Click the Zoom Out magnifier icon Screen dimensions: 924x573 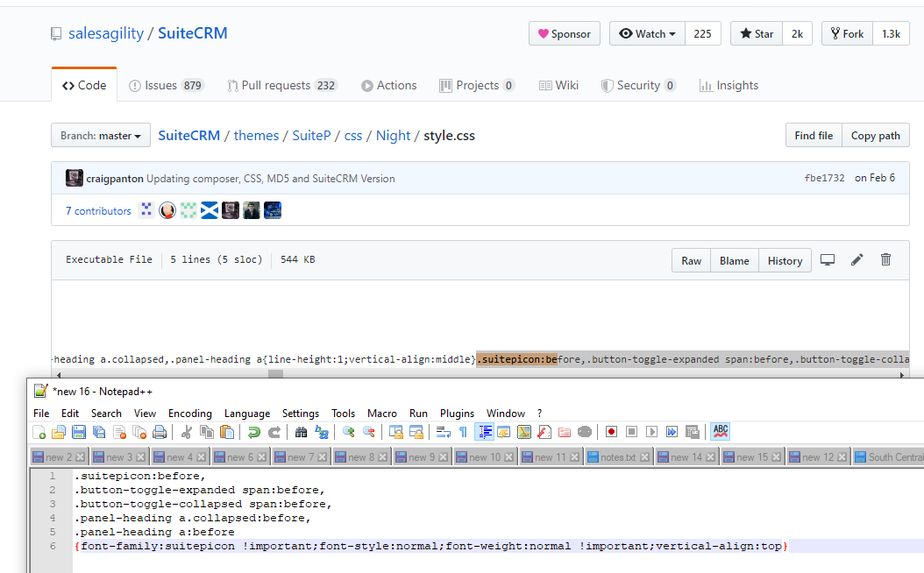[x=369, y=432]
